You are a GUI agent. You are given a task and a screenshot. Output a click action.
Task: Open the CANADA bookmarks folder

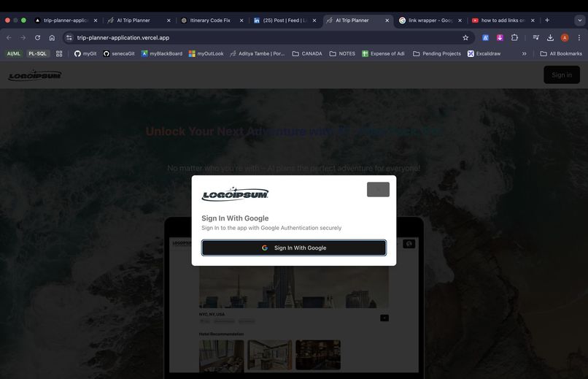click(307, 53)
